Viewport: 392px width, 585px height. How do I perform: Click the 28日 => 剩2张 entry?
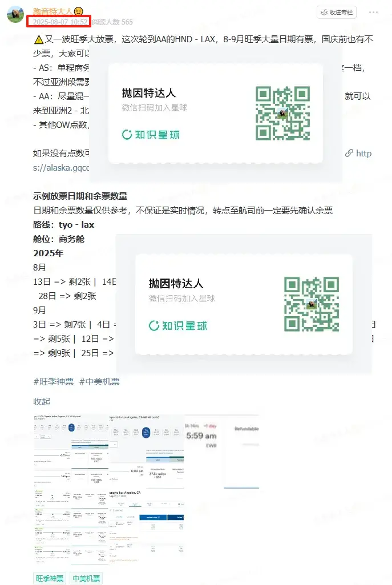(x=67, y=296)
